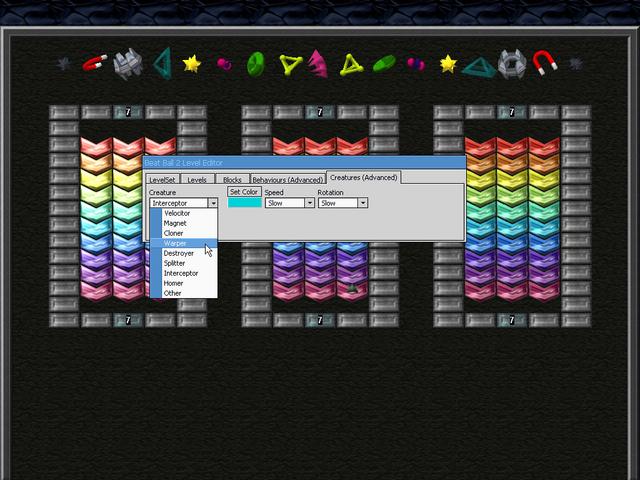Choose Cloner from the creature list
The height and width of the screenshot is (480, 640).
click(184, 233)
